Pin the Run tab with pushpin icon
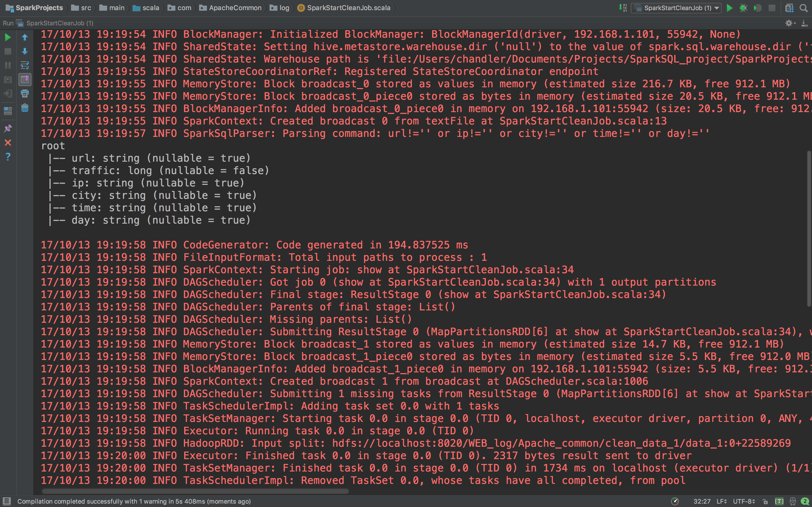The width and height of the screenshot is (812, 507). point(8,128)
